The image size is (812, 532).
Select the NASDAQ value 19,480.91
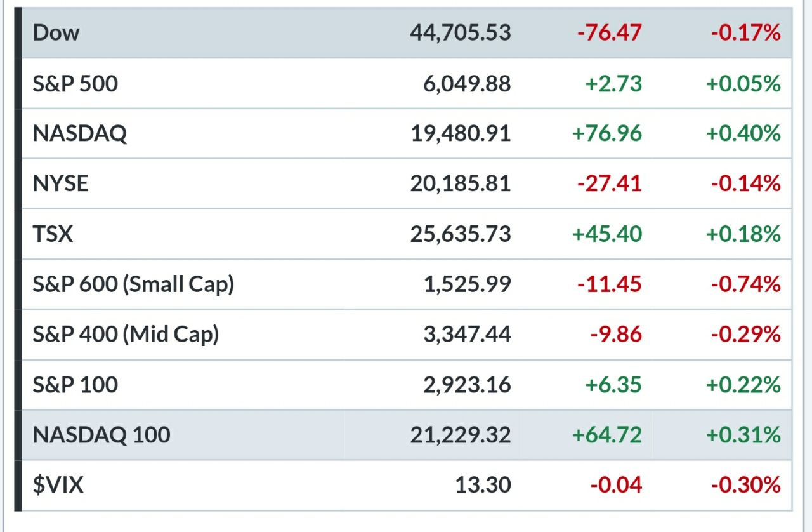pyautogui.click(x=461, y=133)
